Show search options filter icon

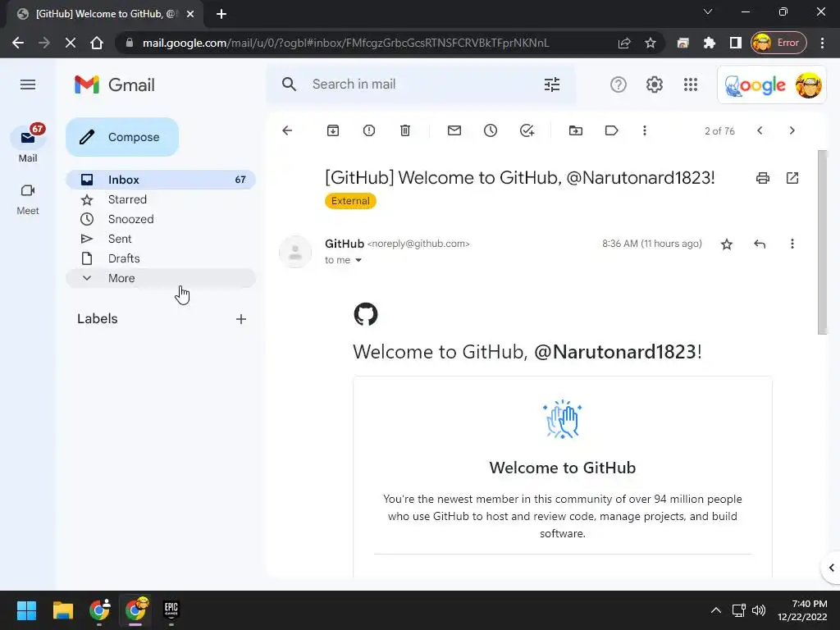click(x=552, y=84)
